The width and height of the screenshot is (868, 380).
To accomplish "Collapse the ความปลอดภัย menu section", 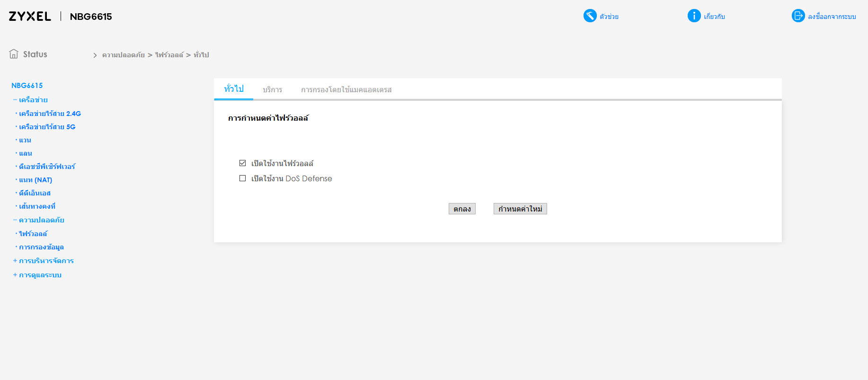I will [x=15, y=220].
